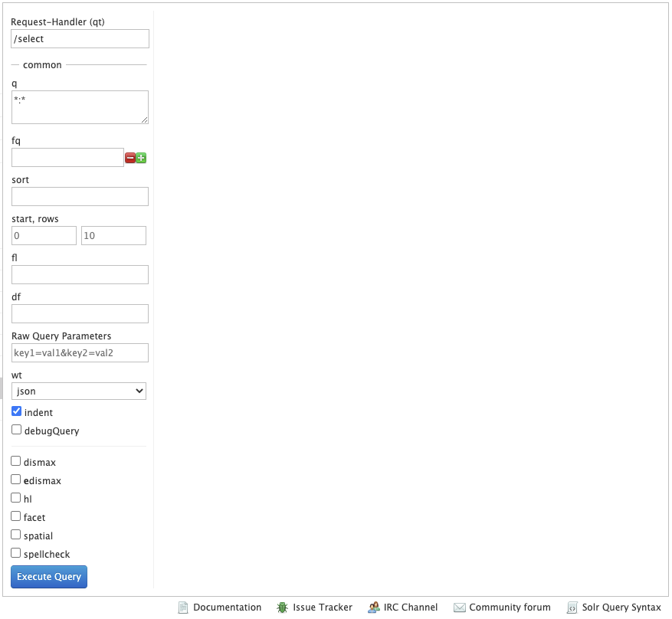Uncheck the indent checkbox
Viewport: 672px width, 619px height.
(x=16, y=411)
